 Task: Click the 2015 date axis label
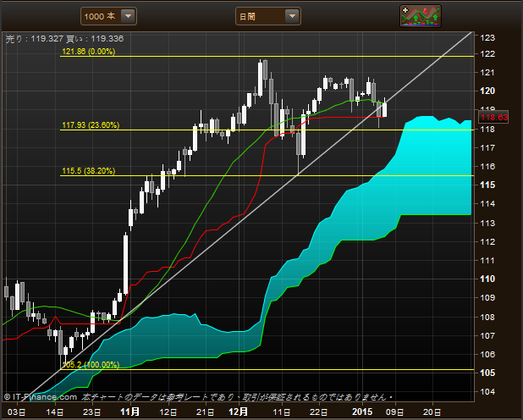362,412
